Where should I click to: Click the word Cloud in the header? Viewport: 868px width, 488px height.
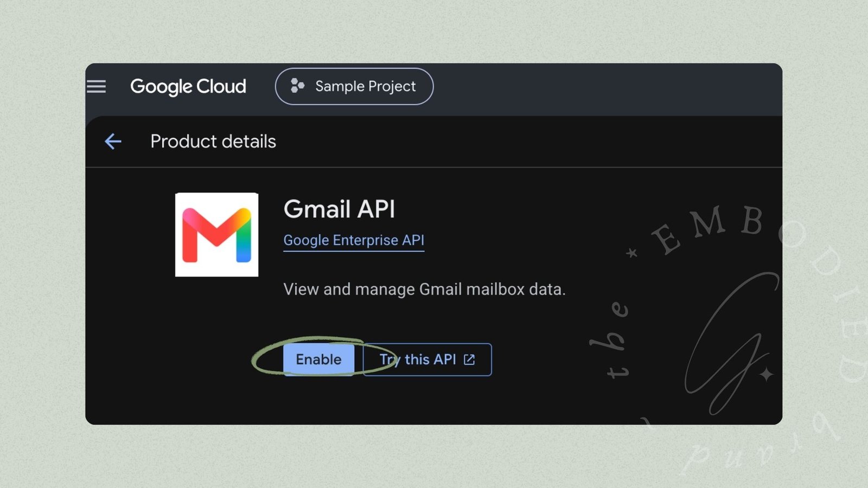click(221, 86)
